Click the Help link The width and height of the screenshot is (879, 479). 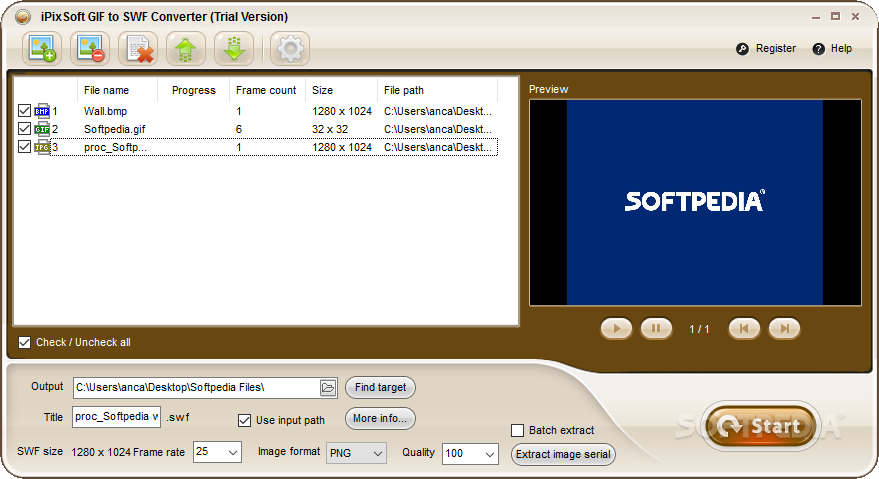[x=841, y=49]
